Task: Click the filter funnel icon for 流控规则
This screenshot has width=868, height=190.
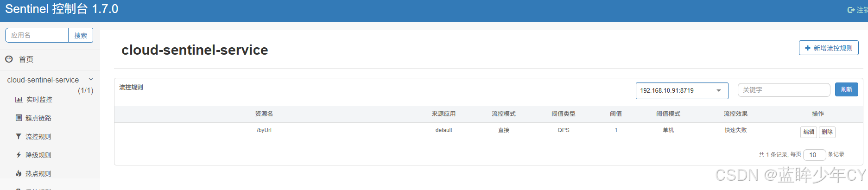Action: (19, 136)
